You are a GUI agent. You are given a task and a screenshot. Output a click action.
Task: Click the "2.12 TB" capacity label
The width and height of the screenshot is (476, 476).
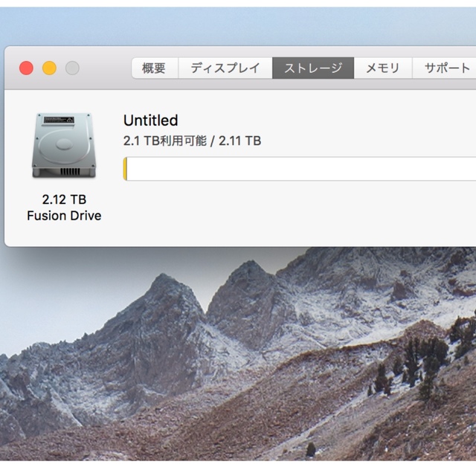click(x=64, y=199)
